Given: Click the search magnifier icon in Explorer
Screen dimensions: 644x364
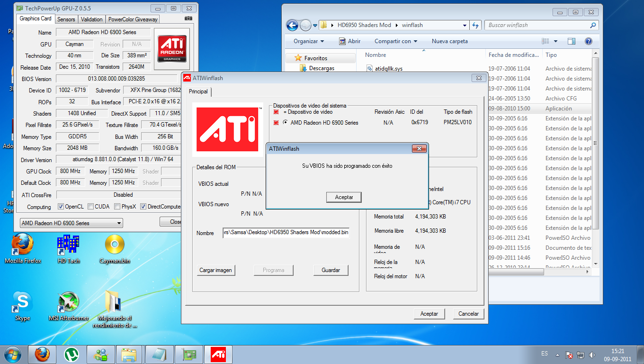Looking at the screenshot, I should tap(593, 25).
